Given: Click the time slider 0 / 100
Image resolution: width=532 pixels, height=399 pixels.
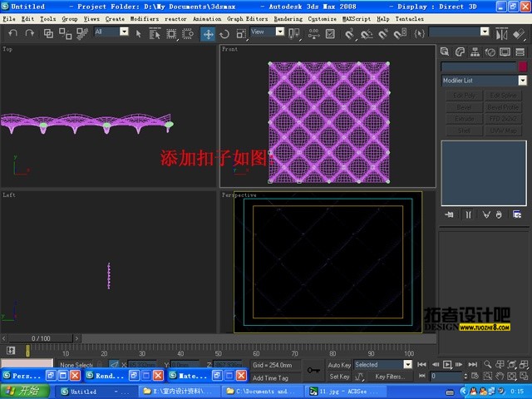Looking at the screenshot, I should [41, 338].
